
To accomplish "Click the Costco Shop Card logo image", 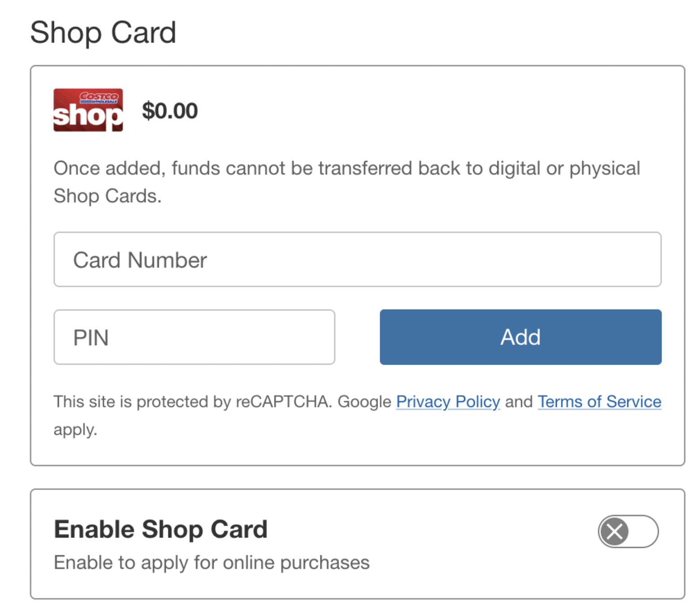I will [x=88, y=110].
